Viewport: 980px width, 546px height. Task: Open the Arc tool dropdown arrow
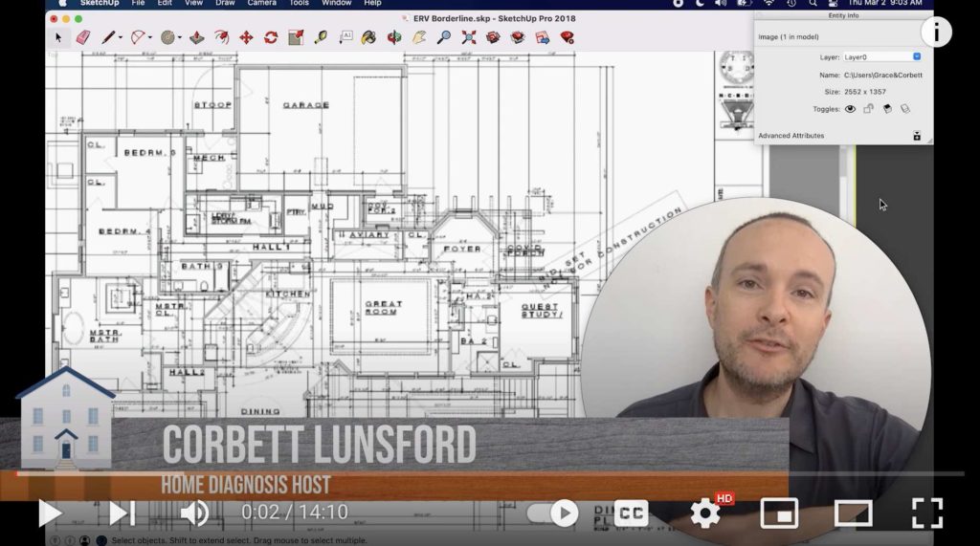pos(150,37)
